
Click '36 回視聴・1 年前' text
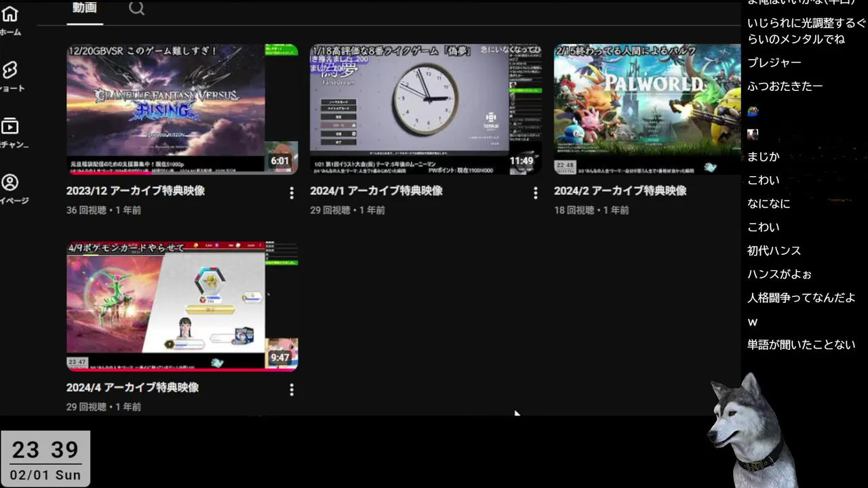pyautogui.click(x=104, y=210)
